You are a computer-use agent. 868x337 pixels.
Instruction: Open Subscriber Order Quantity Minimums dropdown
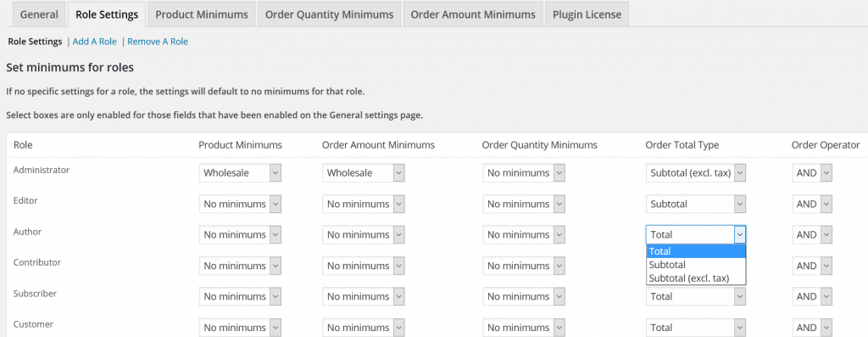[524, 296]
